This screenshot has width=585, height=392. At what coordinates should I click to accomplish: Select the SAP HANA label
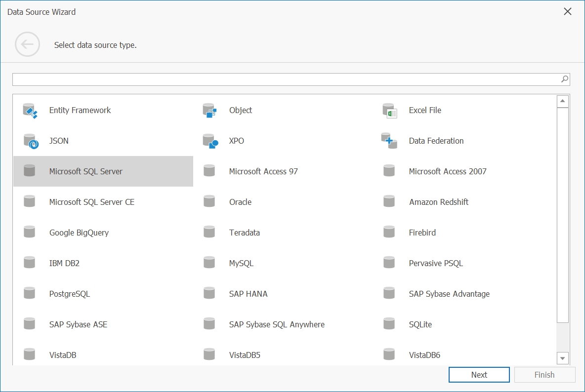point(248,294)
